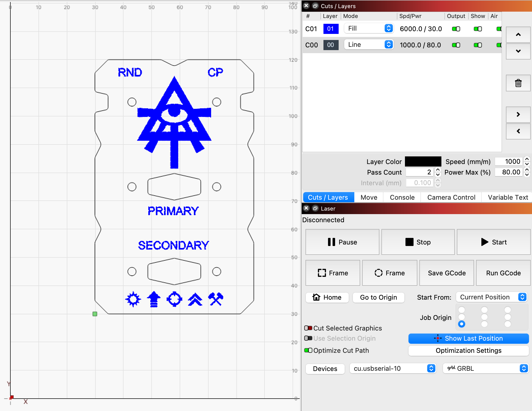Image resolution: width=532 pixels, height=411 pixels.
Task: Click the black Layer Color swatch
Action: (423, 161)
